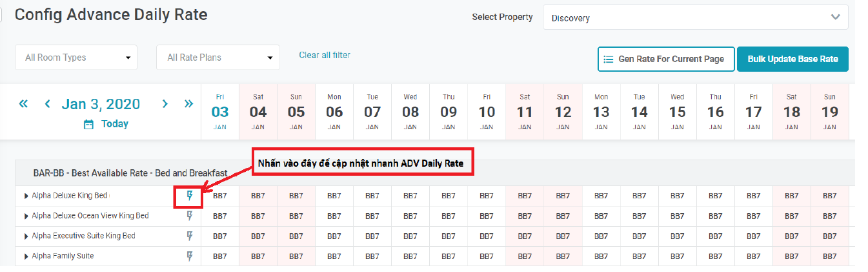
Task: Click lightning icon for Alpha Deluxe King Bed
Action: [190, 196]
